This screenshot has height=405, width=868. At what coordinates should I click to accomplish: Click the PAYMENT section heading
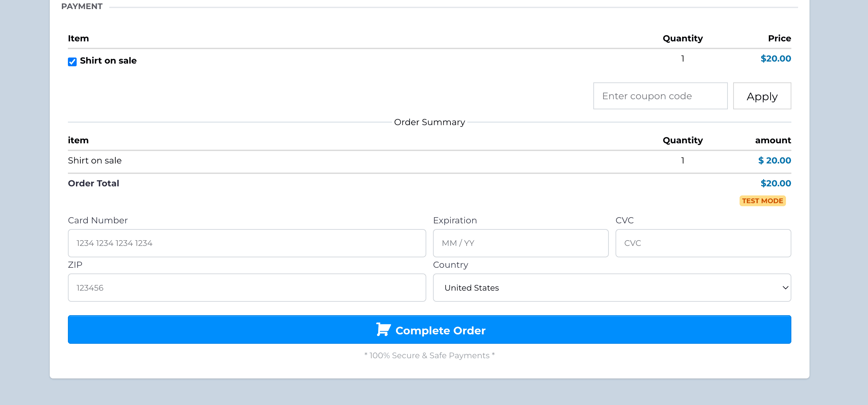coord(82,6)
